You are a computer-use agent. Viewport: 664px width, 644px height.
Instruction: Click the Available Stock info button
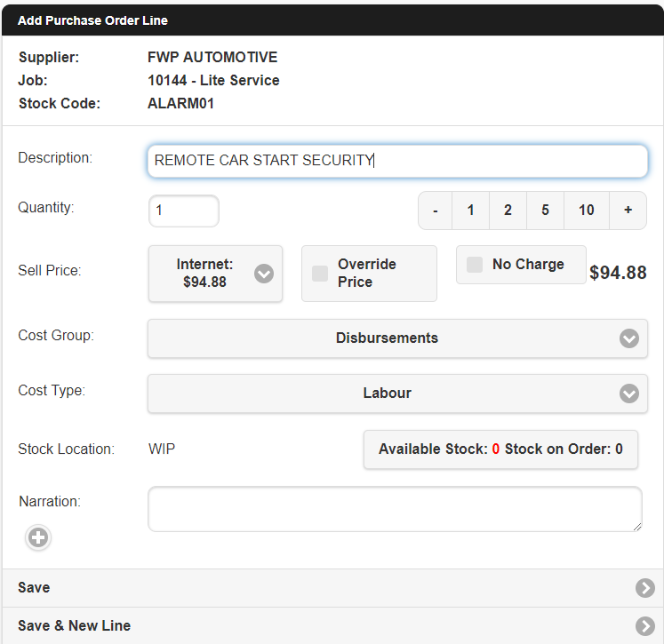pos(500,449)
